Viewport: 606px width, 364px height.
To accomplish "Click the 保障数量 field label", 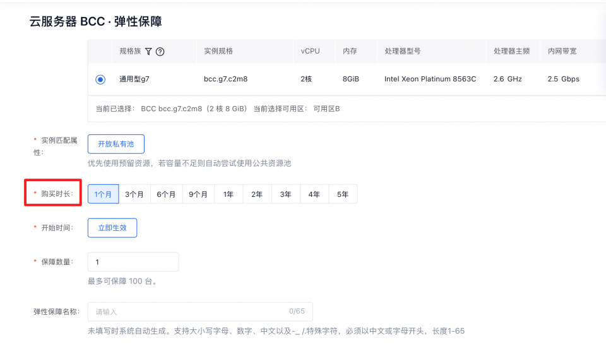I will tap(57, 262).
